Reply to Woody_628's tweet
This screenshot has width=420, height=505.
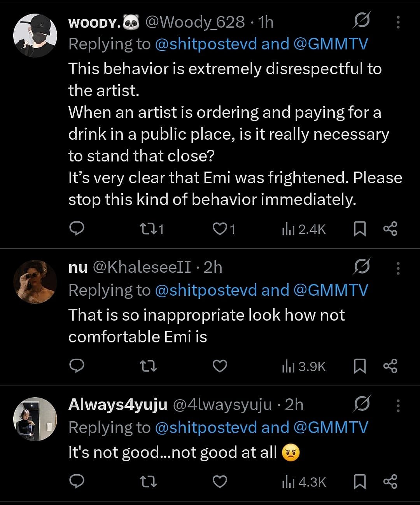pyautogui.click(x=77, y=229)
